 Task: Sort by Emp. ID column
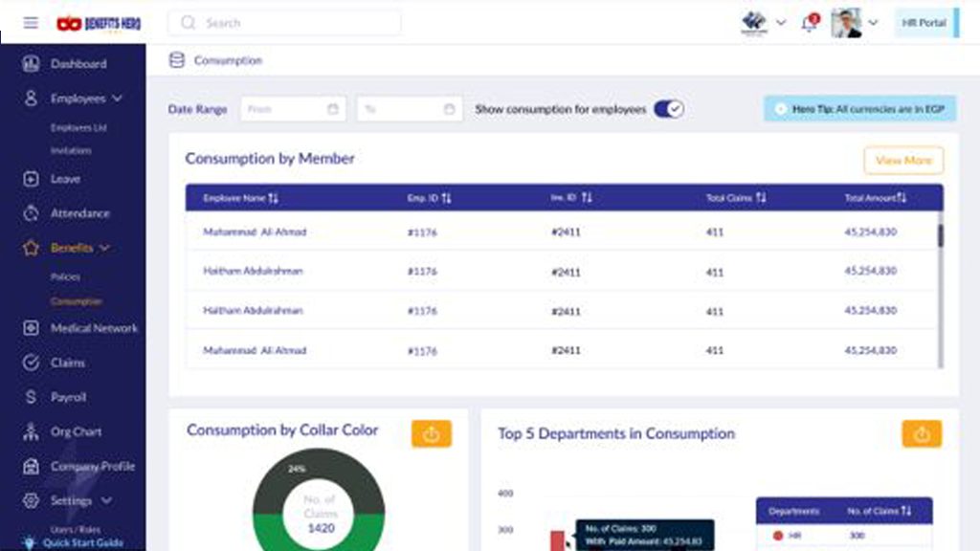pos(446,198)
